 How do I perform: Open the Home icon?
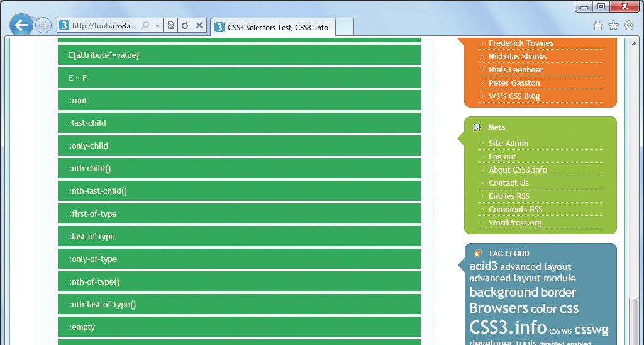[x=598, y=25]
